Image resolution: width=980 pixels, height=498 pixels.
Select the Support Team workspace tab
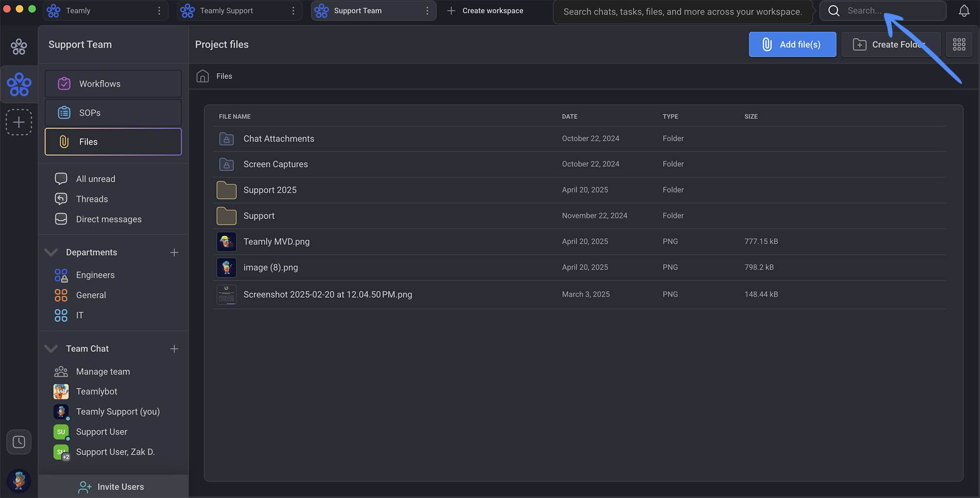373,11
